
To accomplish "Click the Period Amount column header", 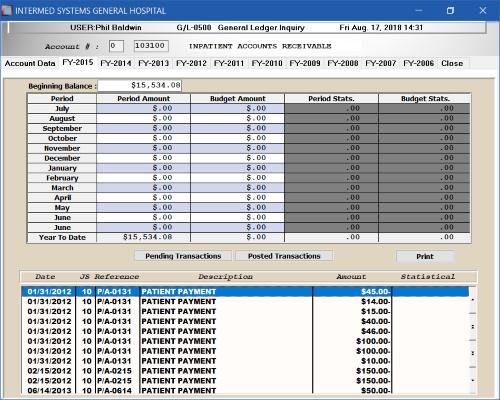I will (x=143, y=99).
